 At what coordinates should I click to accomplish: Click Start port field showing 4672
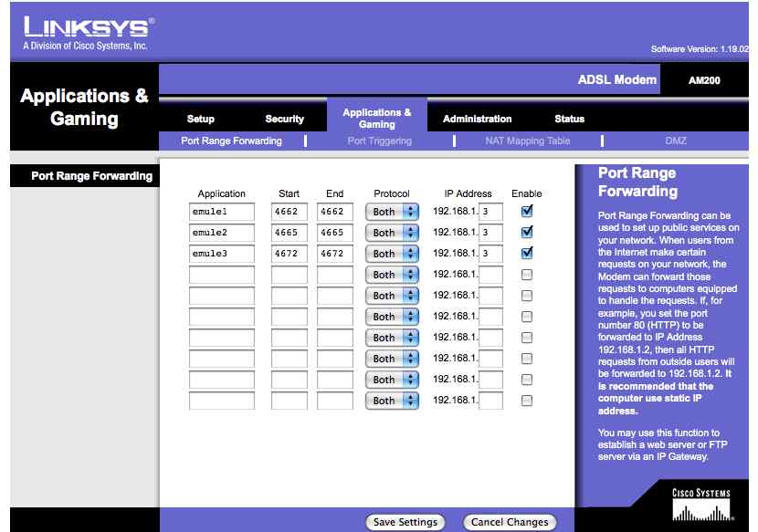click(x=290, y=254)
